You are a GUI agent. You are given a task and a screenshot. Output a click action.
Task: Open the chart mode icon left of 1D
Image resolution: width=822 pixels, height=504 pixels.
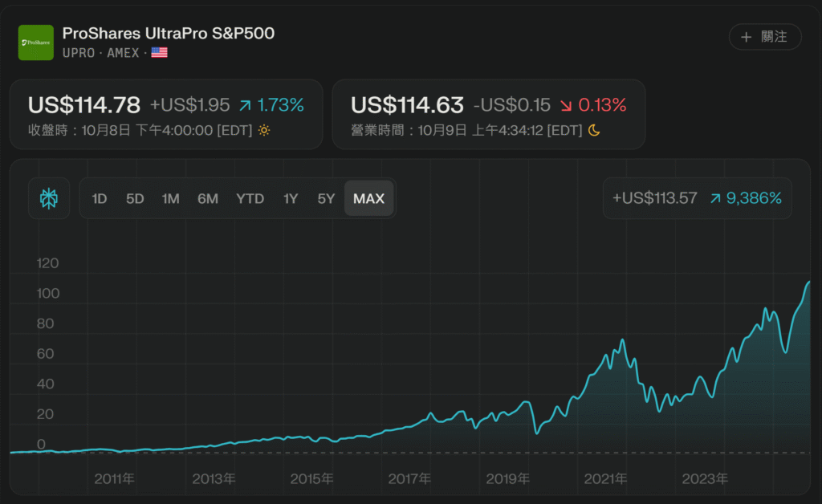tap(48, 198)
